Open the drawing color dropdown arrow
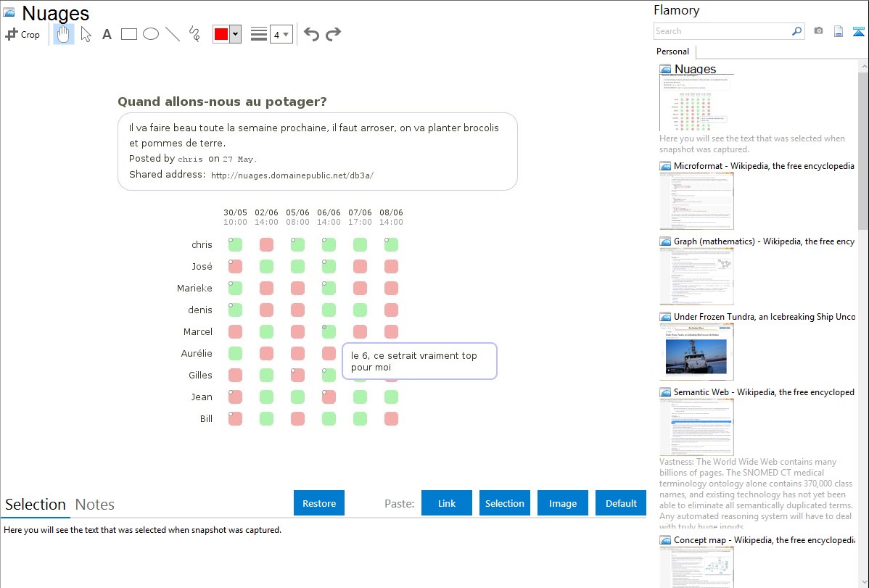The height and width of the screenshot is (588, 869). pos(236,34)
